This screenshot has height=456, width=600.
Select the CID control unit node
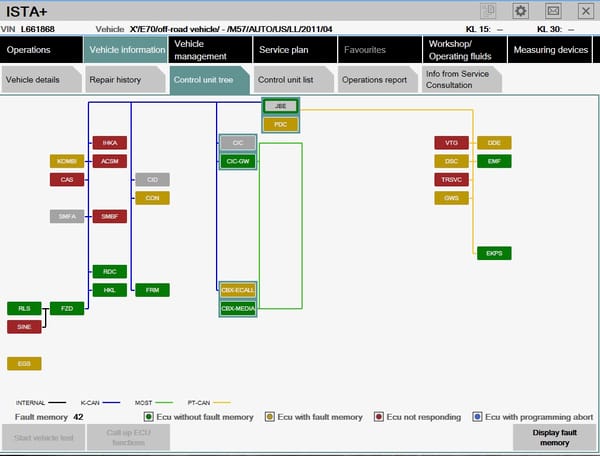[x=152, y=179]
